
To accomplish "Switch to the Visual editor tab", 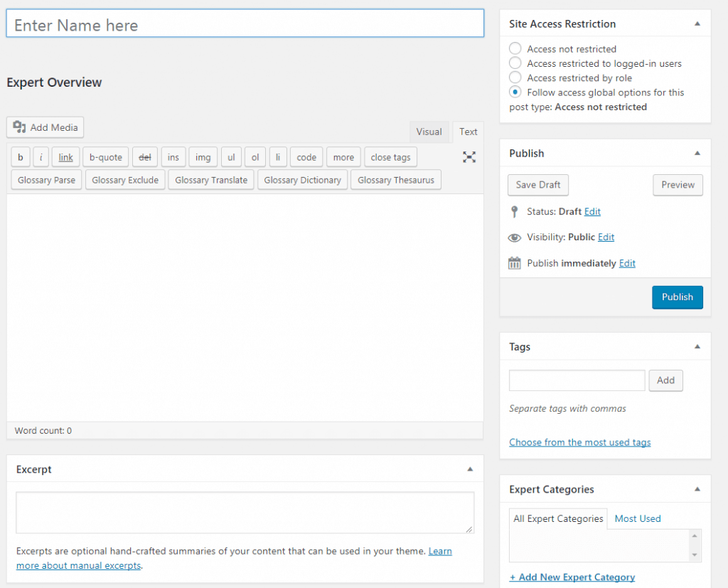I will pyautogui.click(x=429, y=132).
